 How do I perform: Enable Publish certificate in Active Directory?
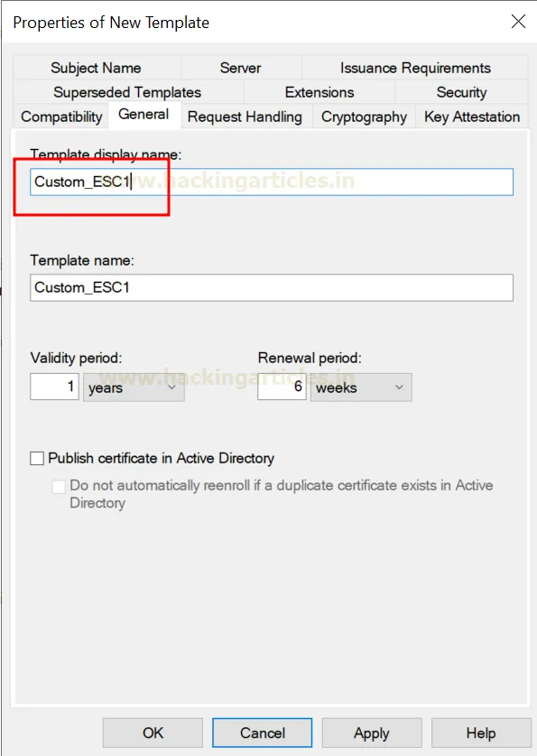point(36,458)
